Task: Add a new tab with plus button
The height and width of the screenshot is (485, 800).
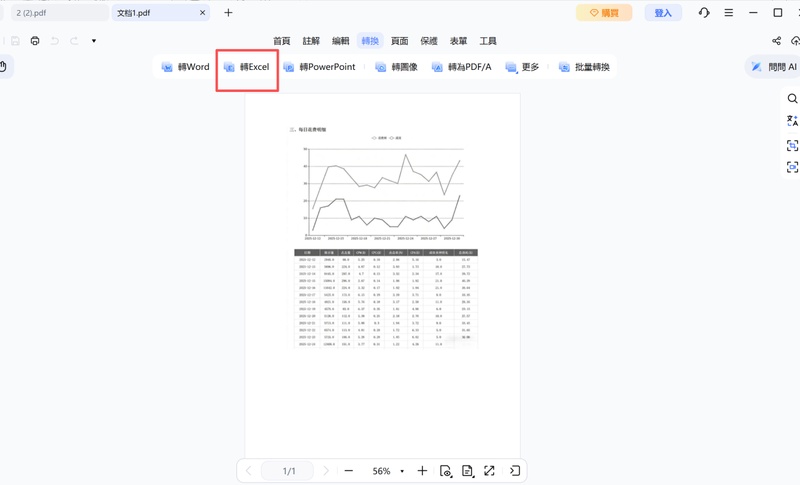Action: (x=228, y=13)
